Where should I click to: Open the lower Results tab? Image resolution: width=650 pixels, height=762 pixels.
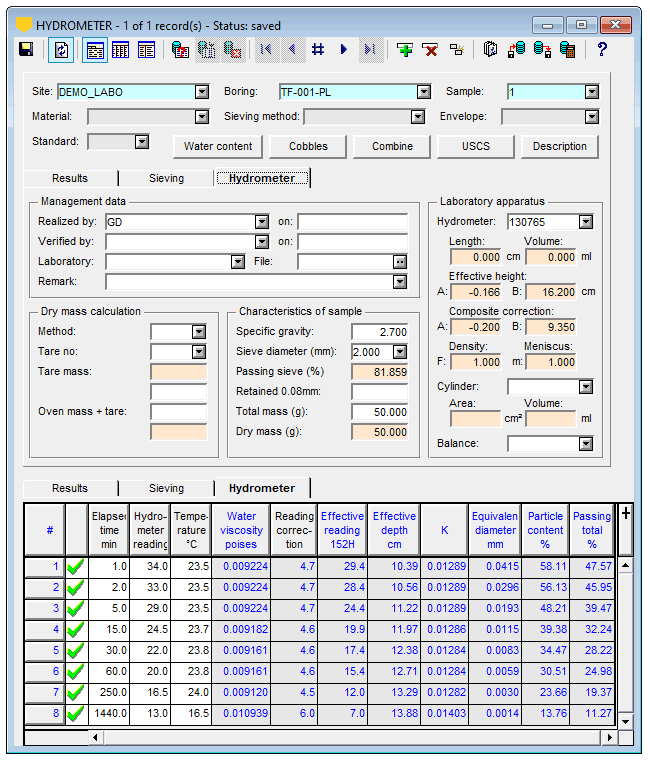pos(70,488)
